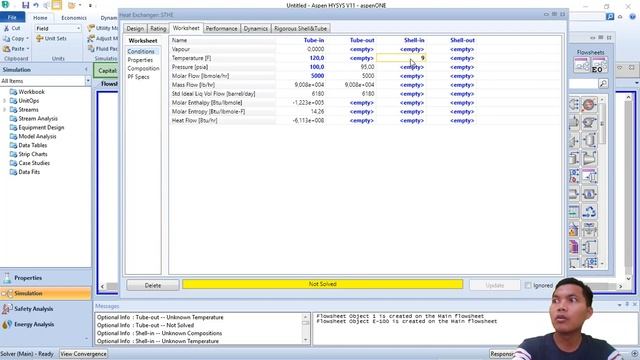Click the palette search magnifier icon

[x=603, y=83]
